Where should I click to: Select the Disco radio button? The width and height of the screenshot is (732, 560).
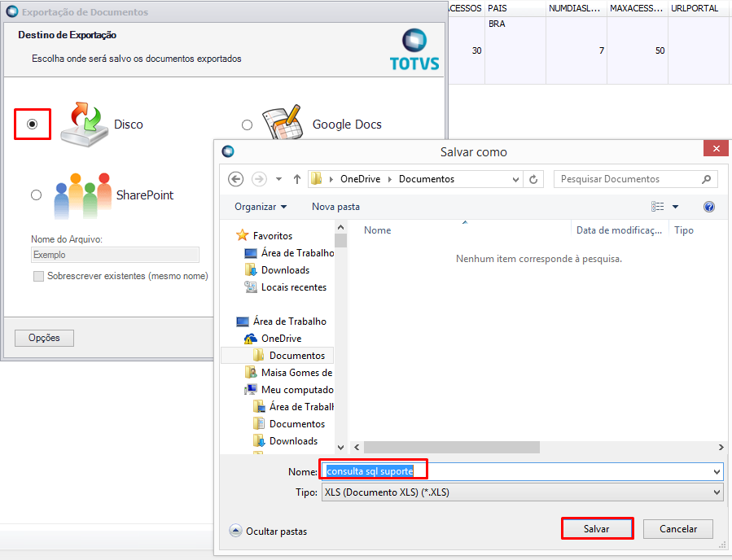point(33,125)
